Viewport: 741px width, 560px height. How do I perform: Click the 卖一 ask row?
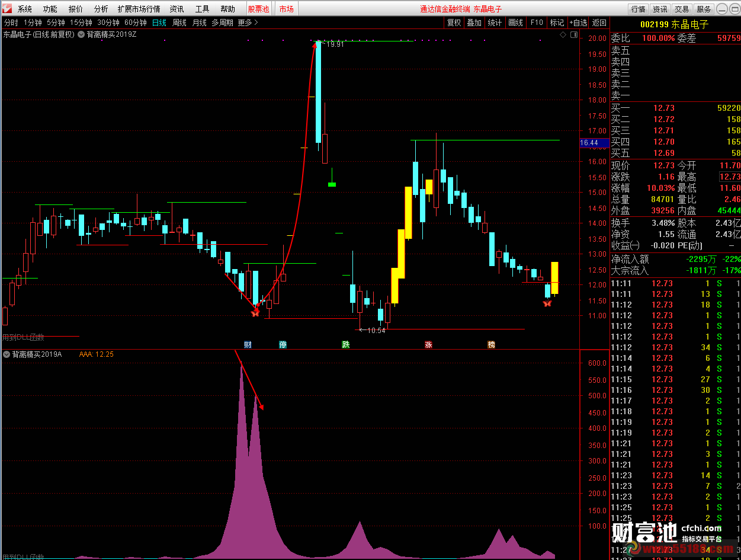point(676,95)
